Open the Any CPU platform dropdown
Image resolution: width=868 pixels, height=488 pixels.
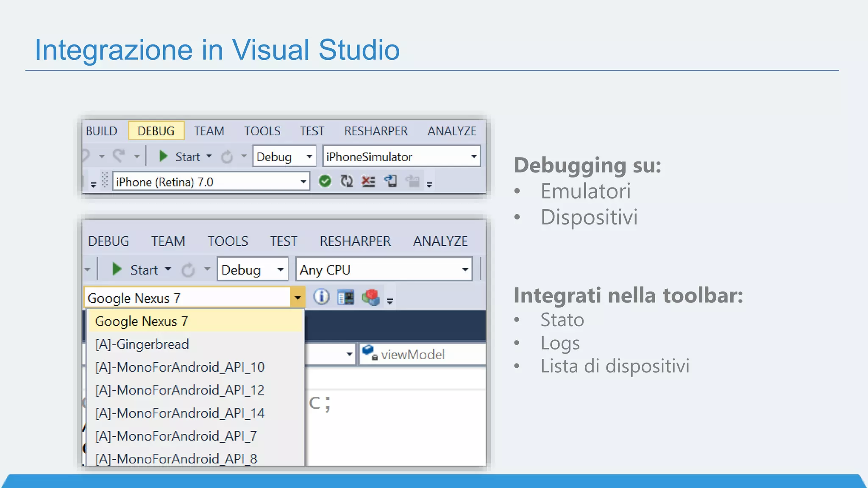point(384,269)
